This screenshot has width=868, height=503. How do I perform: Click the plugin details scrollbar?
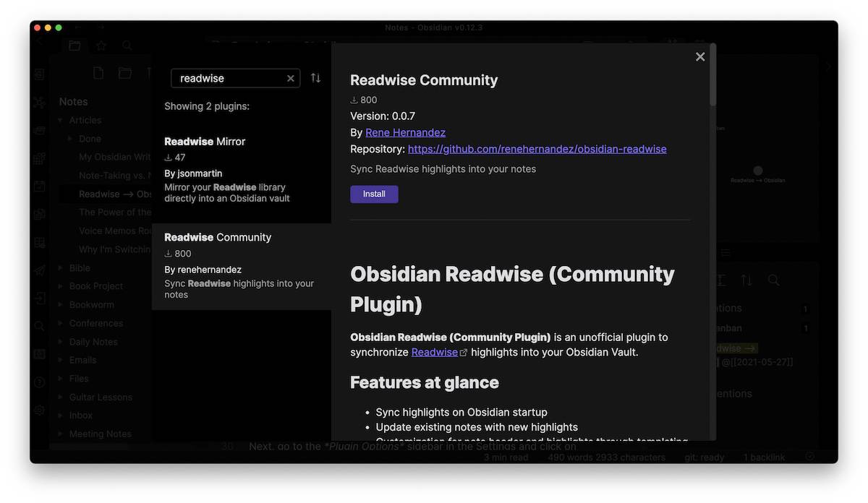713,76
